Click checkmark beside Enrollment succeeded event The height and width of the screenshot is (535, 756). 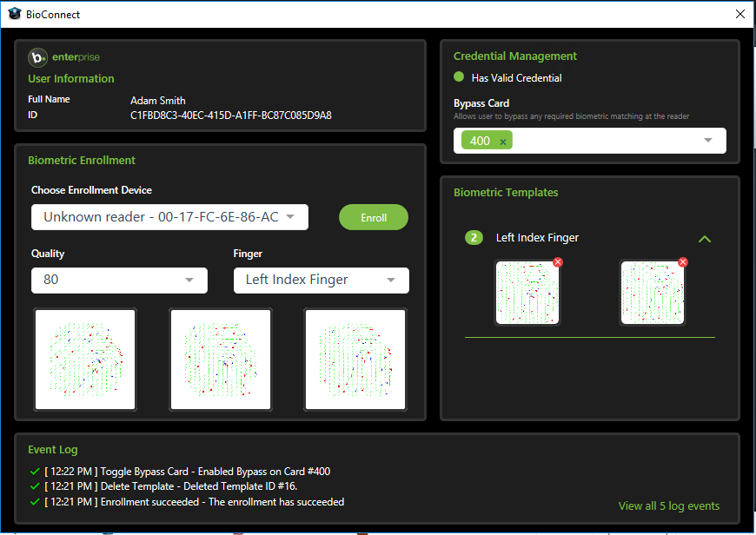coord(35,502)
